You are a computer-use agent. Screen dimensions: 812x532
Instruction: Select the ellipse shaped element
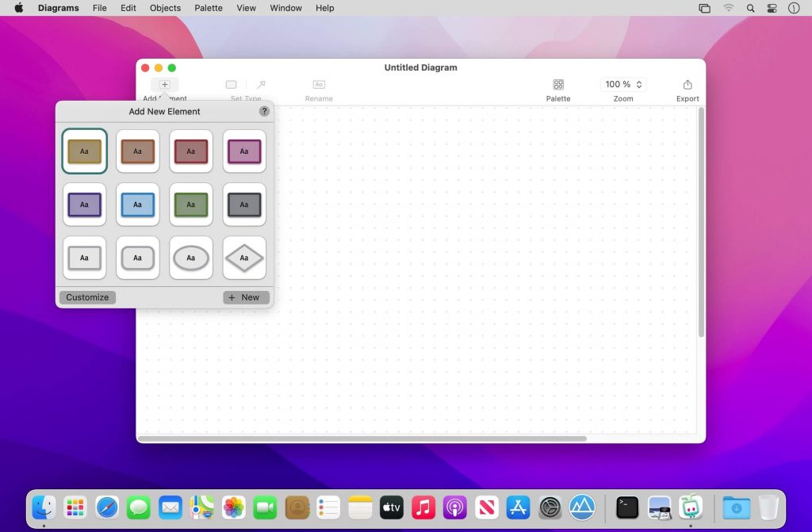pos(191,258)
